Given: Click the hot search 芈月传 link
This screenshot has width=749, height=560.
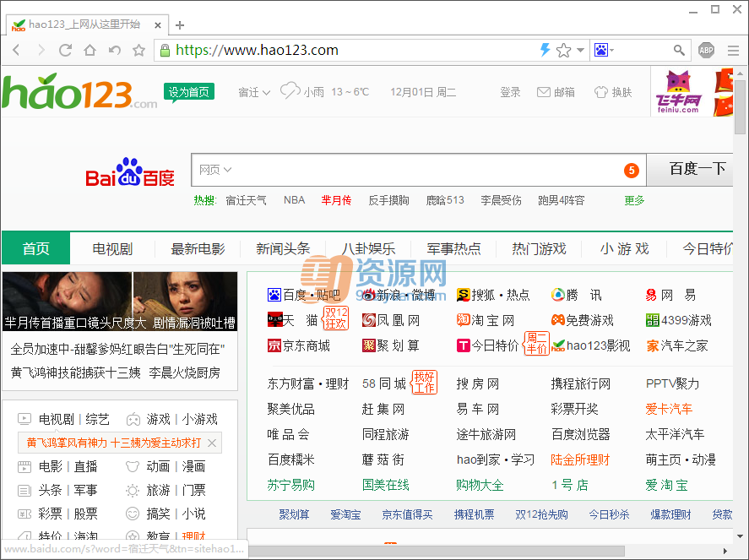Looking at the screenshot, I should [x=336, y=200].
